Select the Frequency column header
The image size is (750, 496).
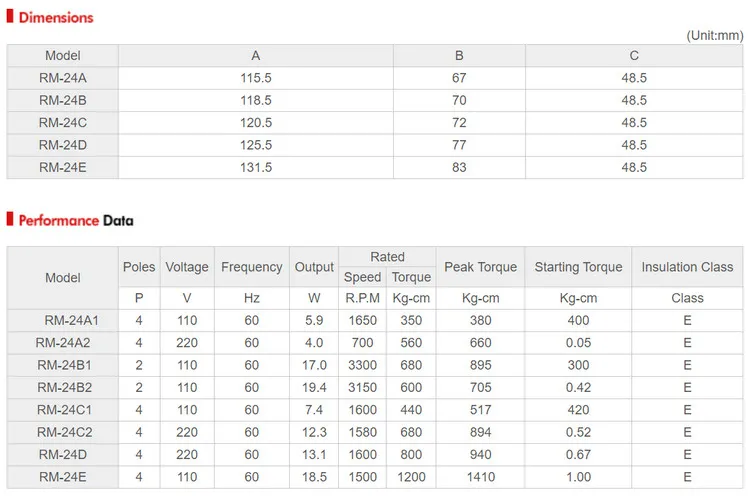point(252,267)
